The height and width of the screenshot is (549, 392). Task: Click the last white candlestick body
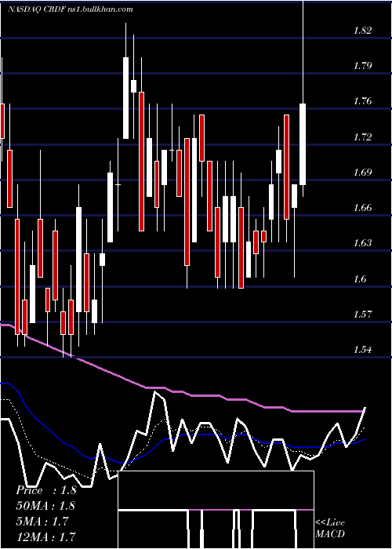303,144
